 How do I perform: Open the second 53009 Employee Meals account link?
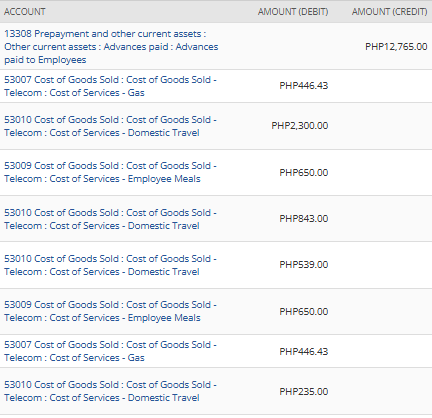click(110, 311)
